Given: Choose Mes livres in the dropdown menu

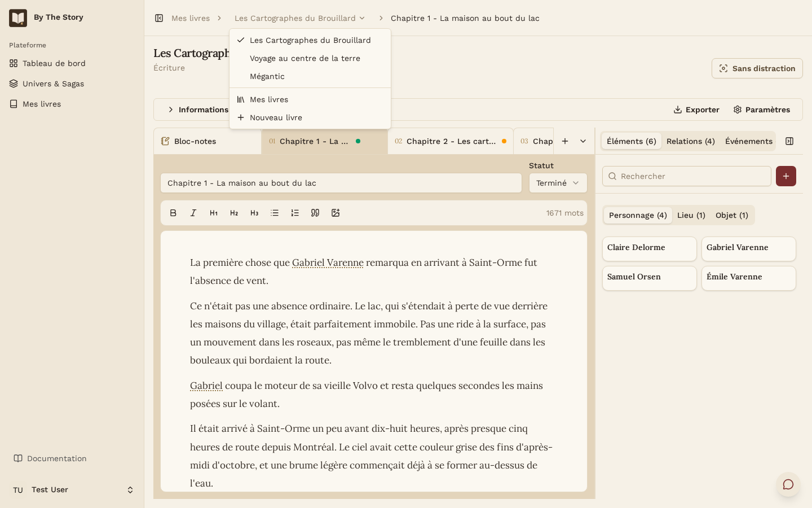Looking at the screenshot, I should (310, 99).
